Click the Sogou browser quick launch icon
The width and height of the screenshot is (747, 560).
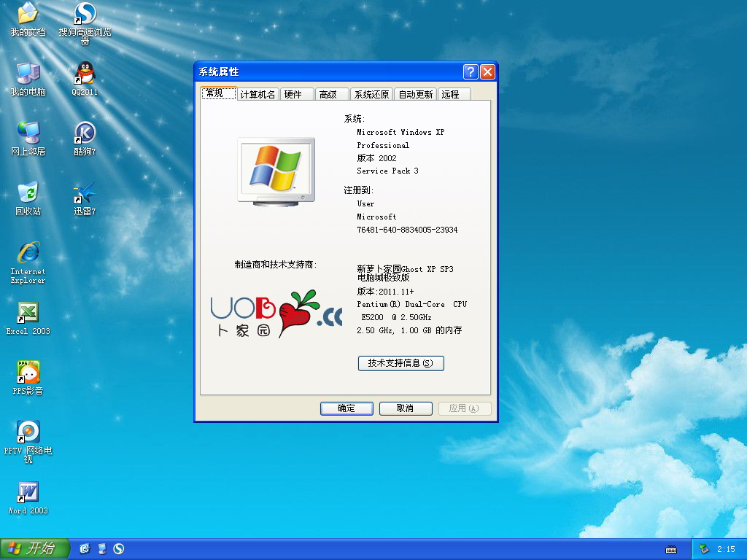click(119, 549)
